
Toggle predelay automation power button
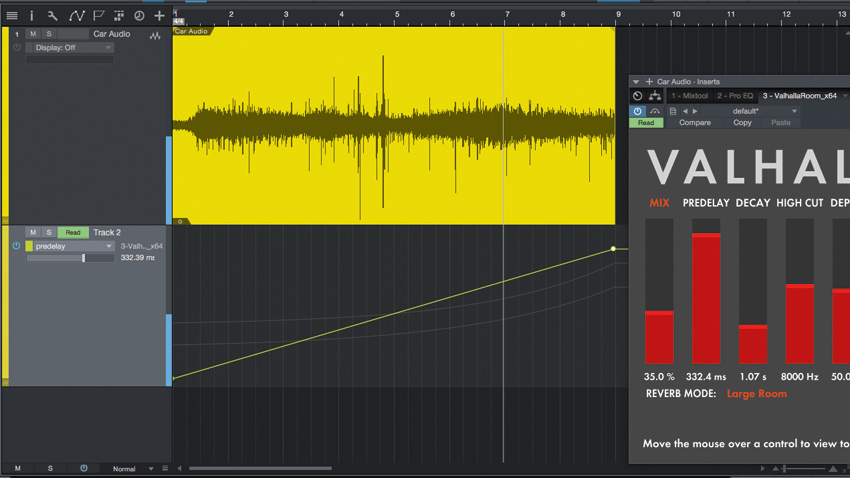pyautogui.click(x=17, y=246)
